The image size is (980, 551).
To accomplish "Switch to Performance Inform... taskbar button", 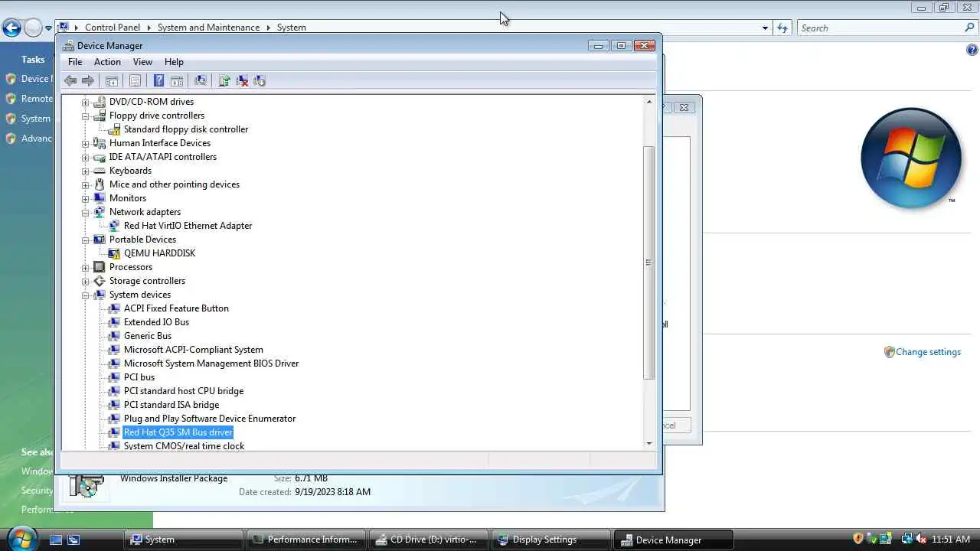I will coord(305,540).
